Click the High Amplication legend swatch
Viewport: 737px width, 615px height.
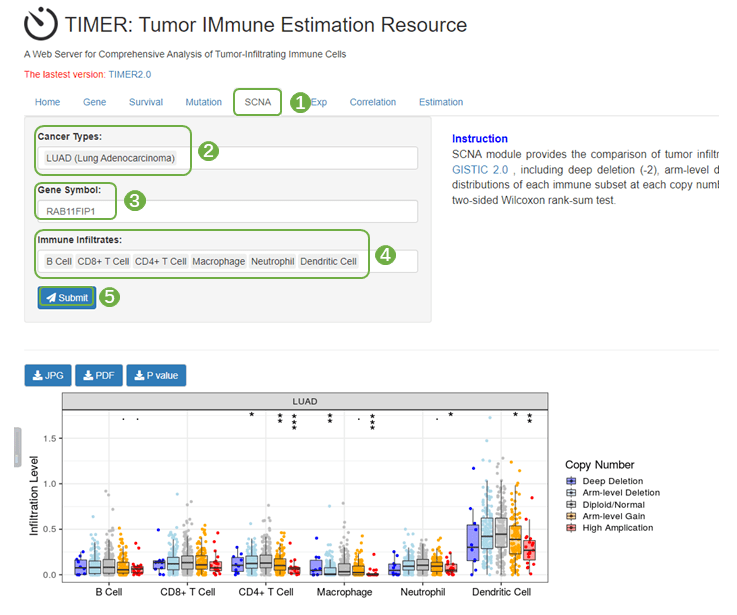click(x=571, y=527)
